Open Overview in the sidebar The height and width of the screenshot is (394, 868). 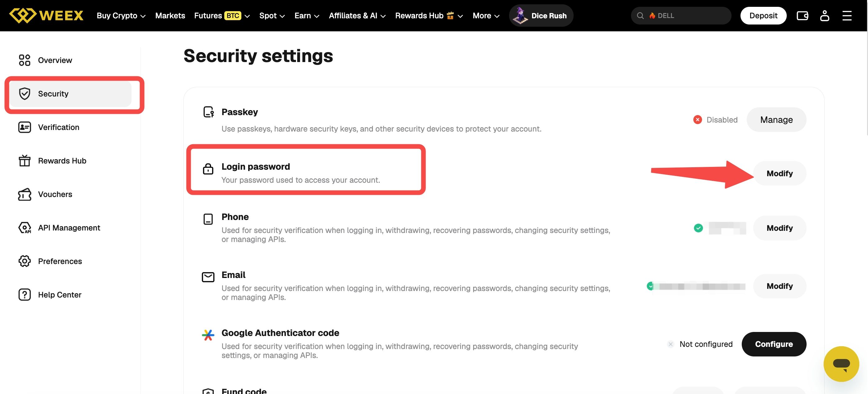(70, 60)
